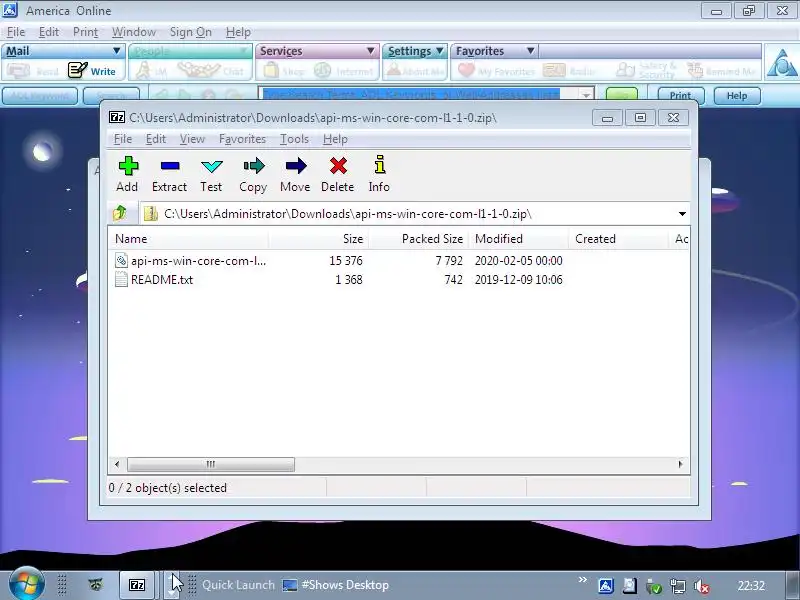Show hidden tray icons chevron
Screen dimensions: 800x600
(x=582, y=580)
